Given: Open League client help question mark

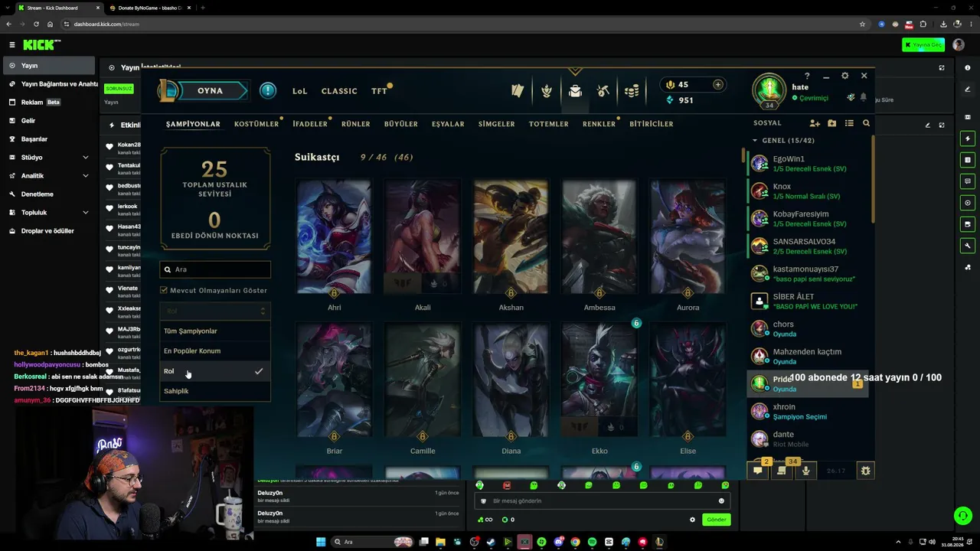Looking at the screenshot, I should click(x=807, y=76).
